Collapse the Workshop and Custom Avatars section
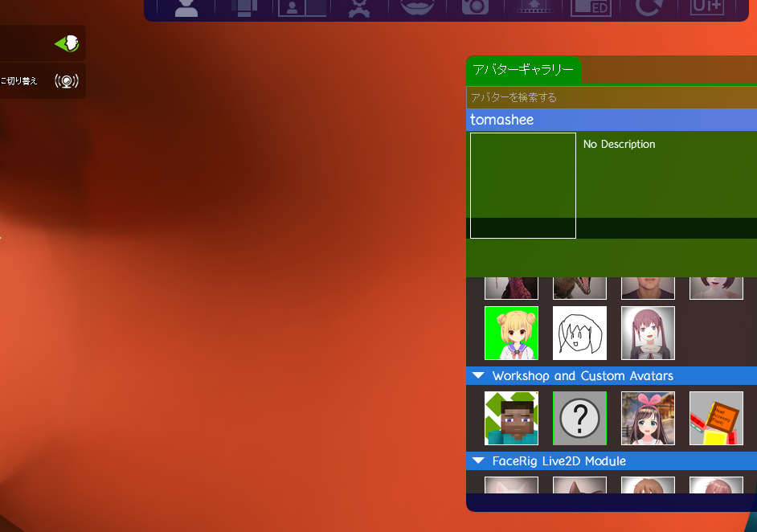 tap(478, 375)
